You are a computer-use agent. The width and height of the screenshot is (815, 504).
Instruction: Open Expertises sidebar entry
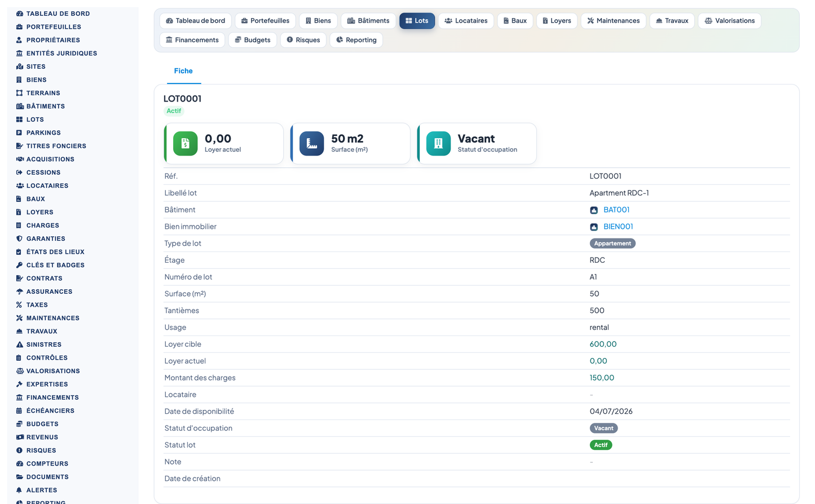42,384
